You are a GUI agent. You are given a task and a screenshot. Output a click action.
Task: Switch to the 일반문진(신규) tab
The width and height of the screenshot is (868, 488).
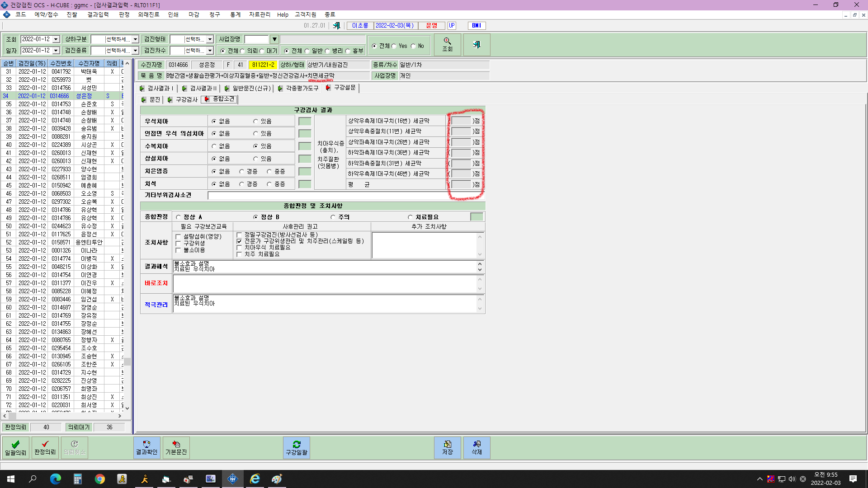[x=251, y=88]
